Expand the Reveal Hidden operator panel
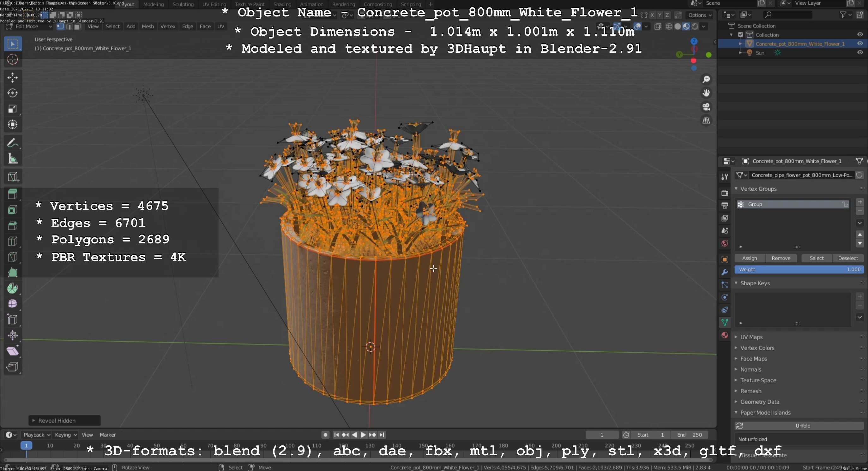The height and width of the screenshot is (471, 868). coord(33,420)
